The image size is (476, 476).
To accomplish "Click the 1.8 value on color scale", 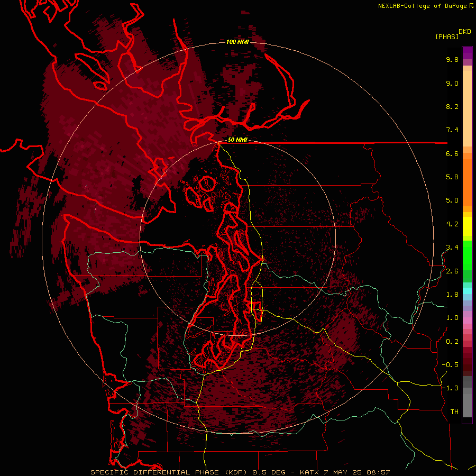I will (x=452, y=295).
